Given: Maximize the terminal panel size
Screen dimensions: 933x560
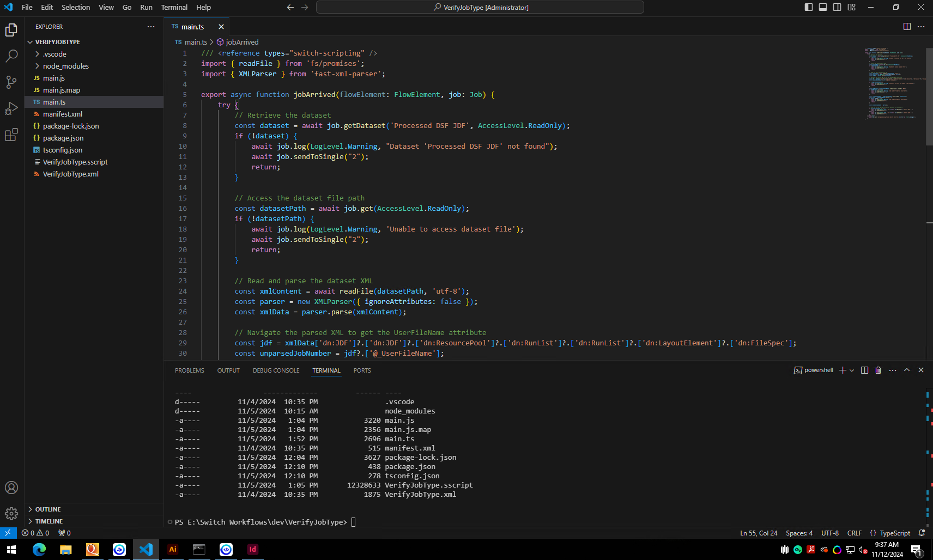Looking at the screenshot, I should [907, 370].
